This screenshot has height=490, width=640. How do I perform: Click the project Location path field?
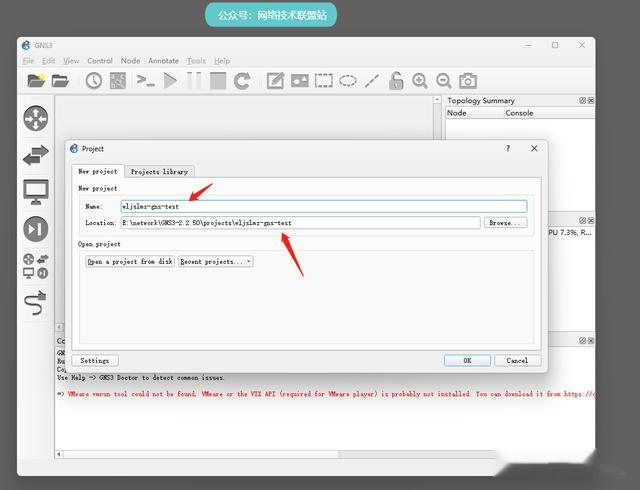click(300, 223)
